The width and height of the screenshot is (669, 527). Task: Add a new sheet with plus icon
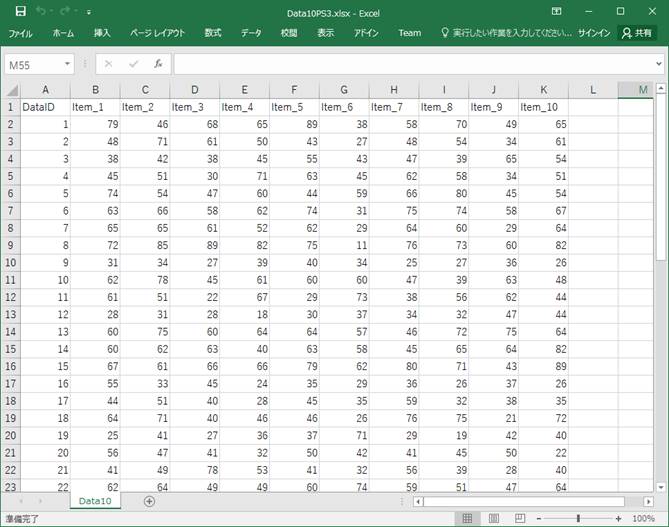click(x=149, y=501)
